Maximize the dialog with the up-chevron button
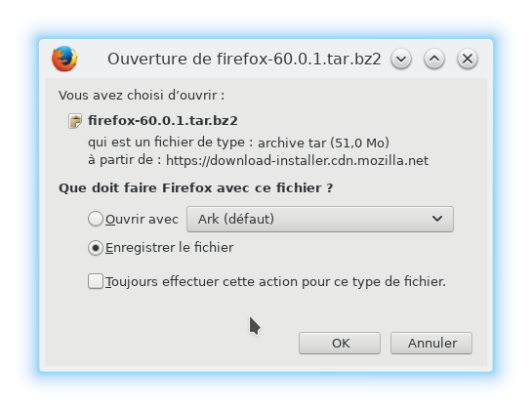This screenshot has width=532, height=411. 434,59
